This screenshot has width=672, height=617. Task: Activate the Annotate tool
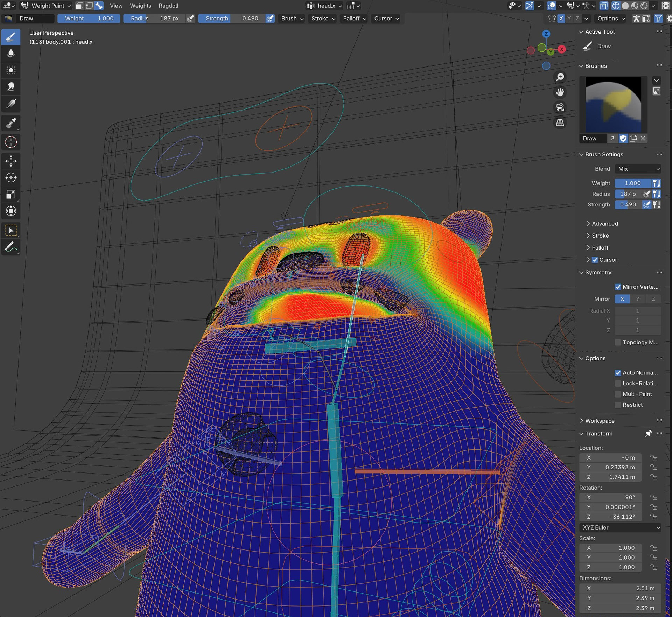[11, 247]
